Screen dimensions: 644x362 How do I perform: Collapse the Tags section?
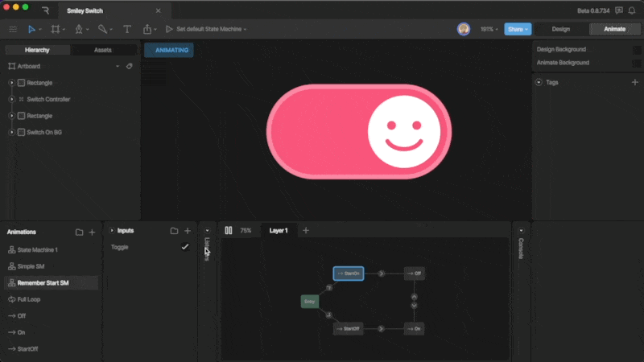click(538, 82)
